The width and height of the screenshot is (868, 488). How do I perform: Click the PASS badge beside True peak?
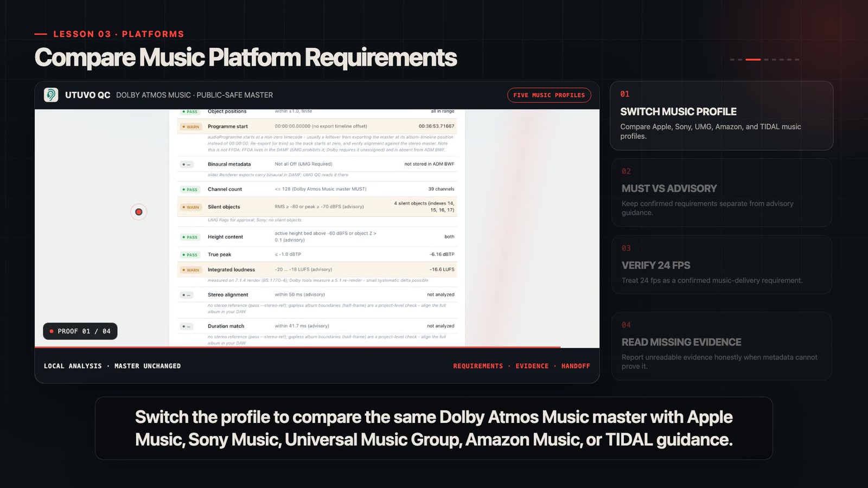coord(190,255)
